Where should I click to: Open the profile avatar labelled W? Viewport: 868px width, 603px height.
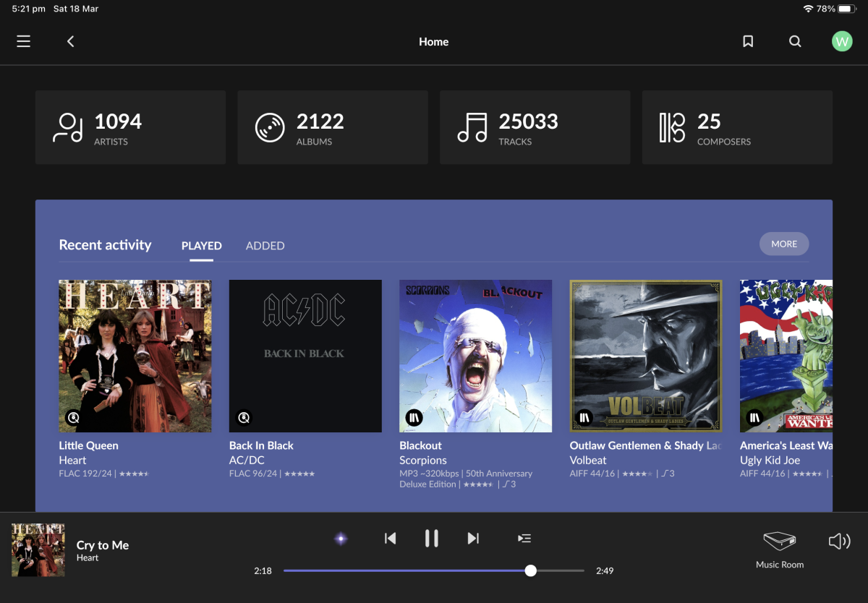click(842, 41)
